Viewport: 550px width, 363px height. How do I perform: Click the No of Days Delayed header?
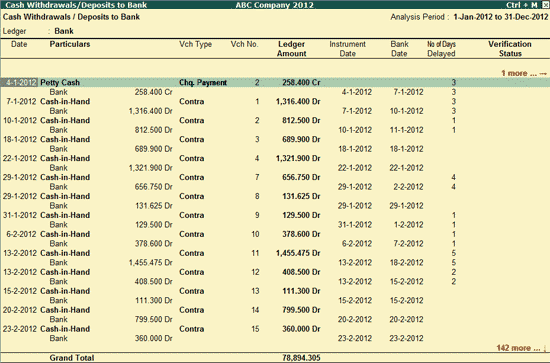coord(441,49)
